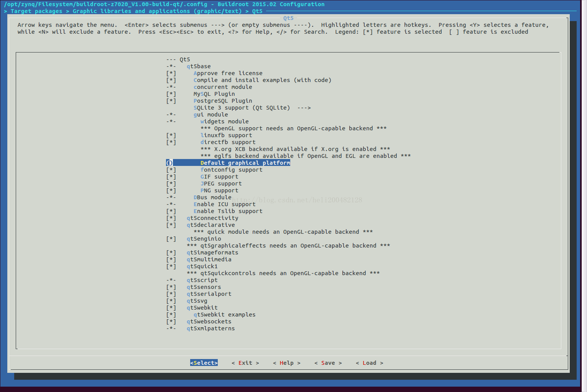Select the gui module entry

(211, 115)
